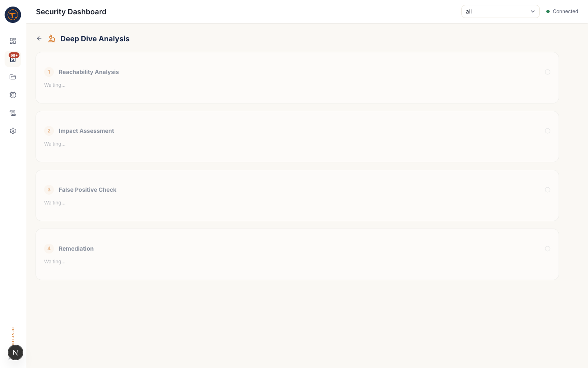Open the folder icon in sidebar
This screenshot has height=368, width=588.
point(13,77)
